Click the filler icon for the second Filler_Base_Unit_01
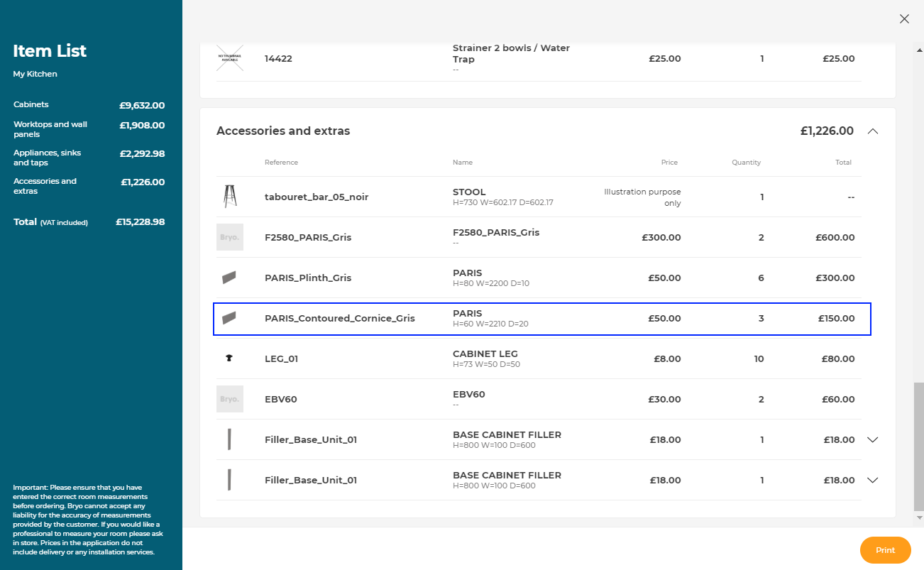The height and width of the screenshot is (570, 924). pyautogui.click(x=229, y=480)
